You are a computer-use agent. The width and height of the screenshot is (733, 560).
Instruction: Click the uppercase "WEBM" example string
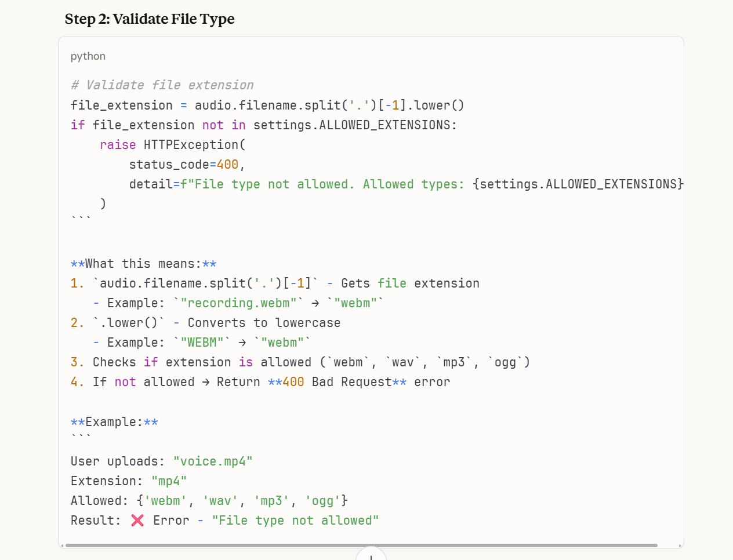202,343
